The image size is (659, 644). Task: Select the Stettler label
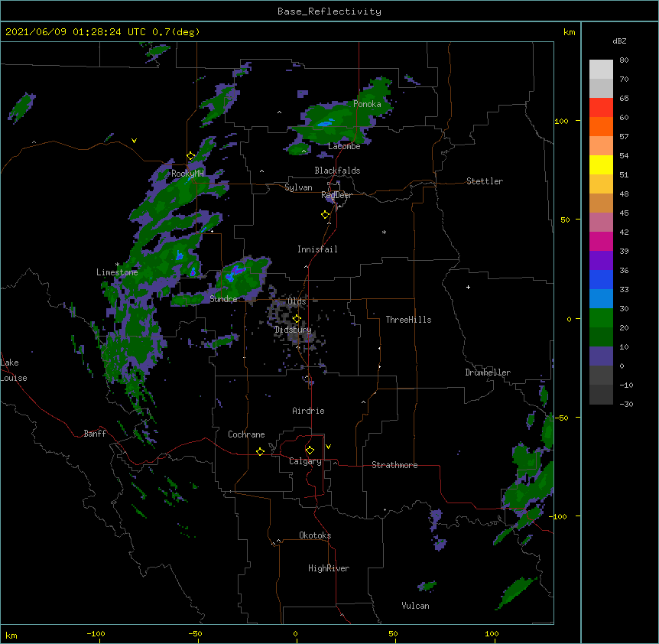point(485,181)
